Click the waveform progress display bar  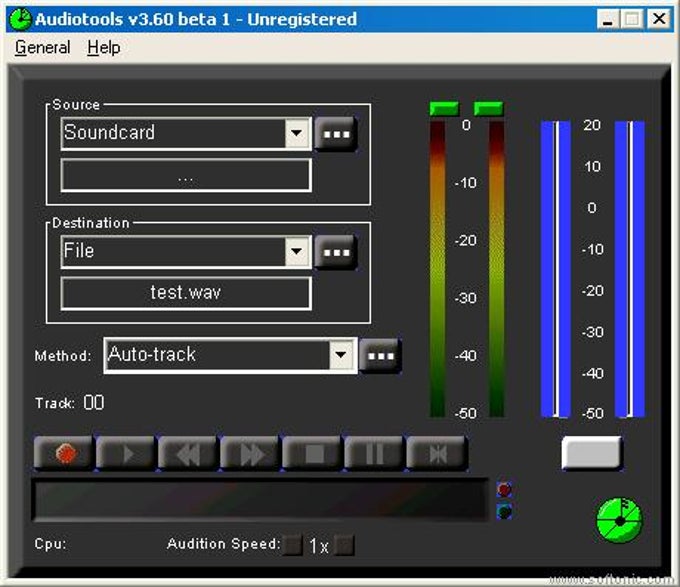click(x=261, y=500)
